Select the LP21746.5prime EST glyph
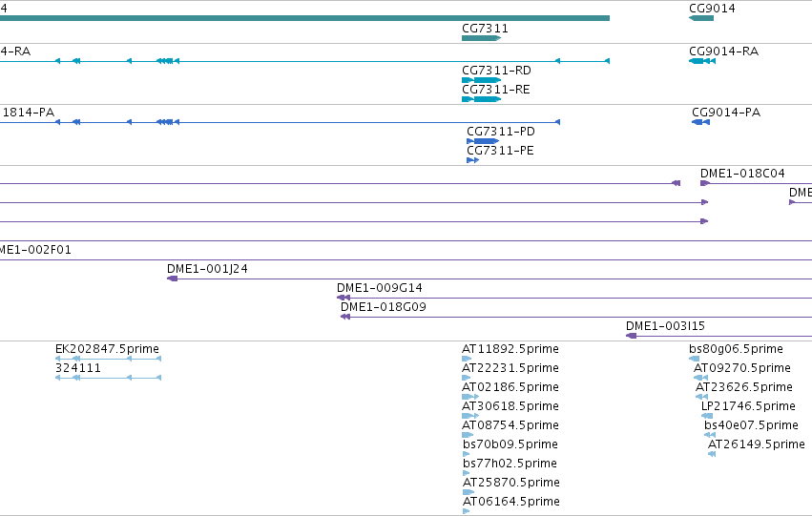This screenshot has width=812, height=516. click(707, 416)
